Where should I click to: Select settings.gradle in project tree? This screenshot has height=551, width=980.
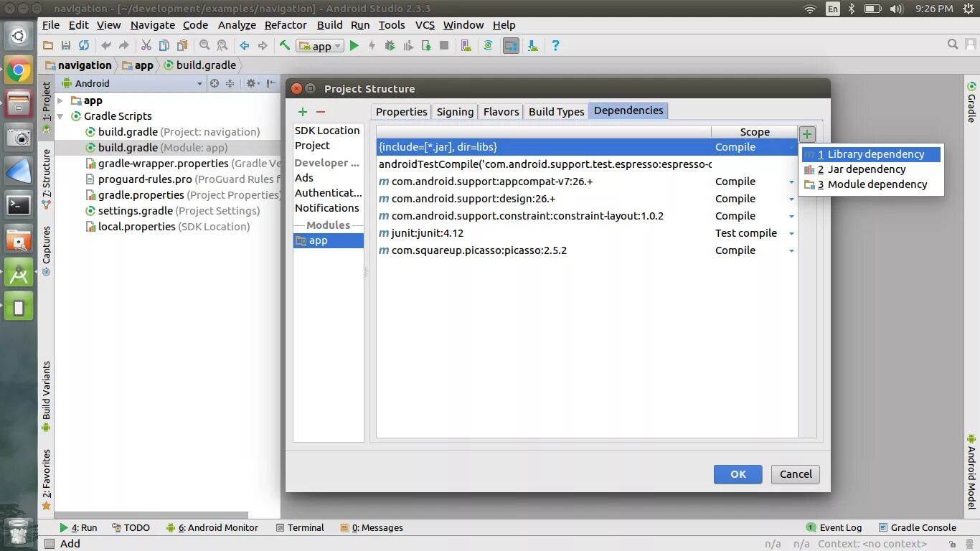click(x=172, y=211)
